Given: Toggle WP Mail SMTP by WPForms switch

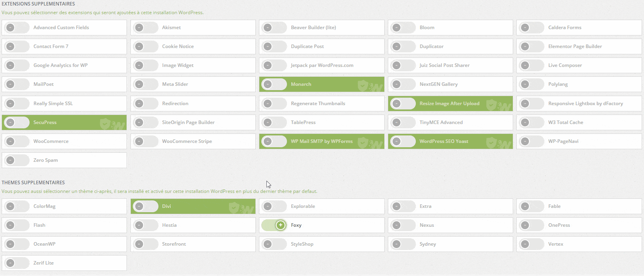Looking at the screenshot, I should (x=274, y=141).
